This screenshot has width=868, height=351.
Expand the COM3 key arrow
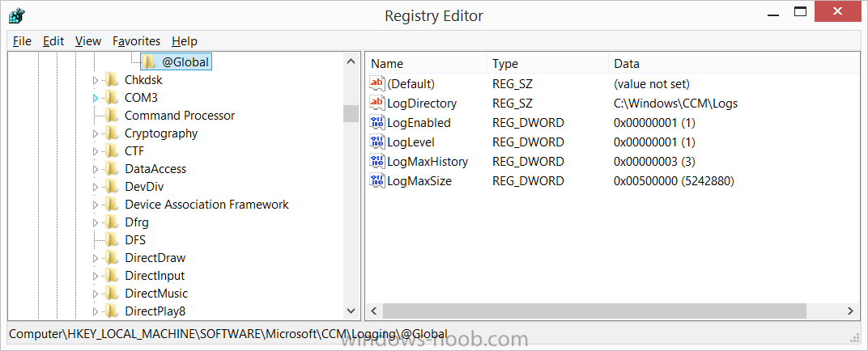(x=96, y=98)
